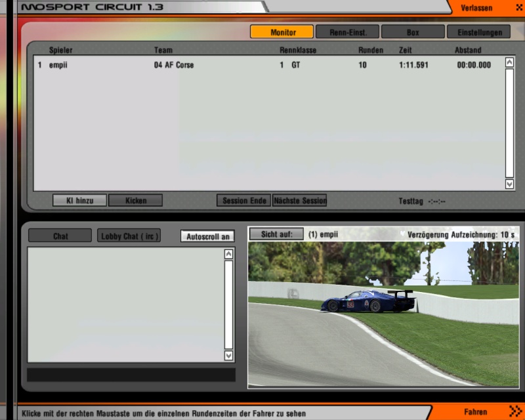Viewport: 525px width, 420px height.
Task: Add an AI driver with KI hinzu
Action: click(79, 200)
